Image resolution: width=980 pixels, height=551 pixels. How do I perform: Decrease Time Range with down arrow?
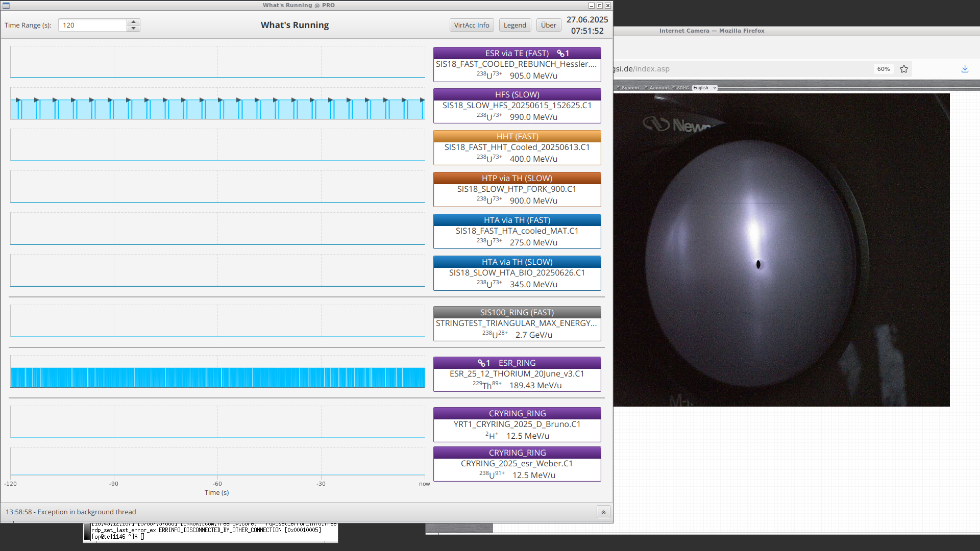pyautogui.click(x=133, y=28)
